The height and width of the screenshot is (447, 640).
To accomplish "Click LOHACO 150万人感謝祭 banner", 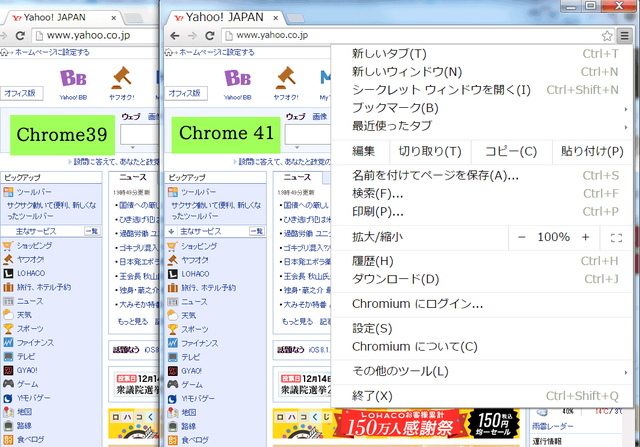I will (396, 424).
